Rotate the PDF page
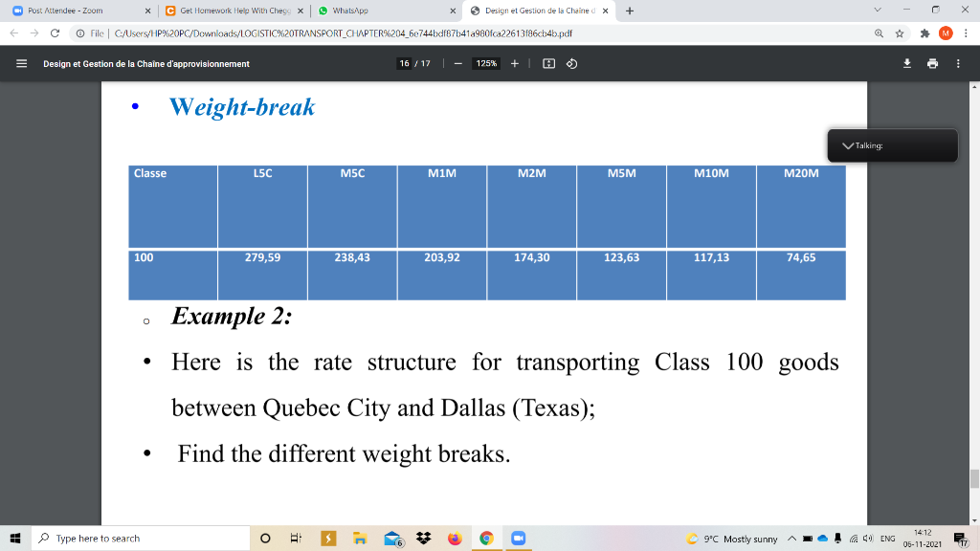Viewport: 980px width, 551px height. coord(571,64)
